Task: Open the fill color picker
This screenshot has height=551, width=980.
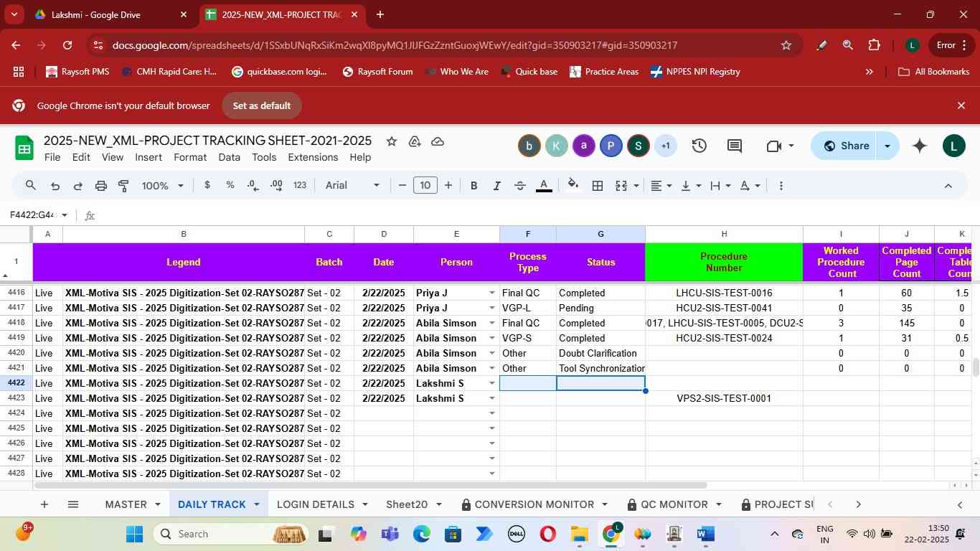Action: pos(573,185)
